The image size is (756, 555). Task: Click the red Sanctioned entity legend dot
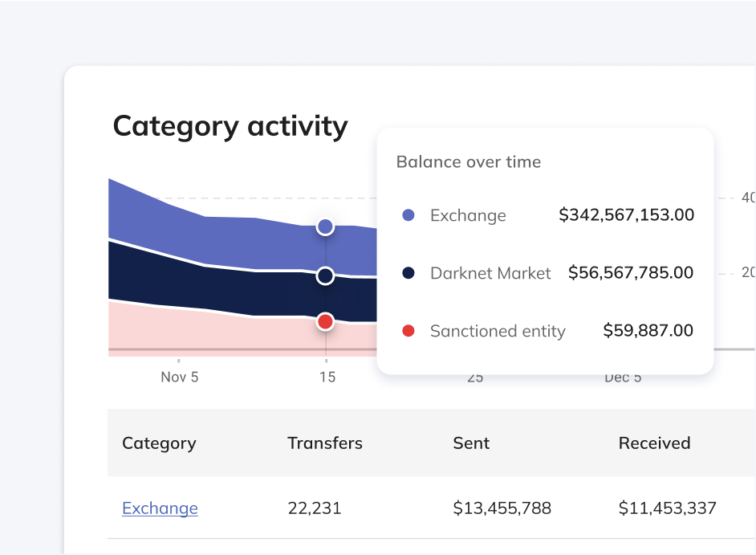(408, 331)
